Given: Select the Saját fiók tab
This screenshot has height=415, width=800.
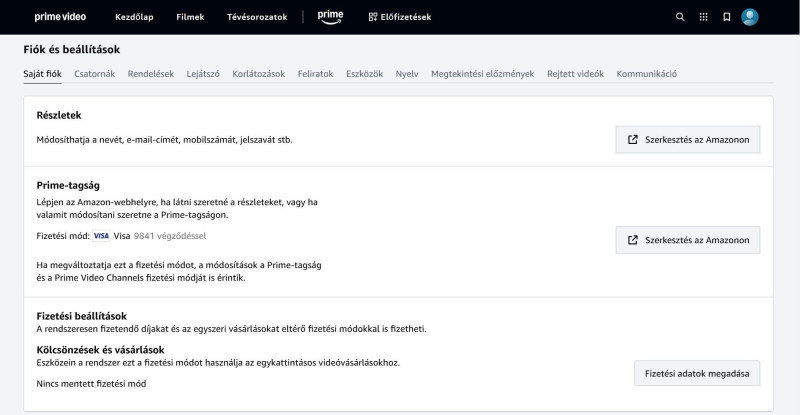Looking at the screenshot, I should pyautogui.click(x=42, y=74).
